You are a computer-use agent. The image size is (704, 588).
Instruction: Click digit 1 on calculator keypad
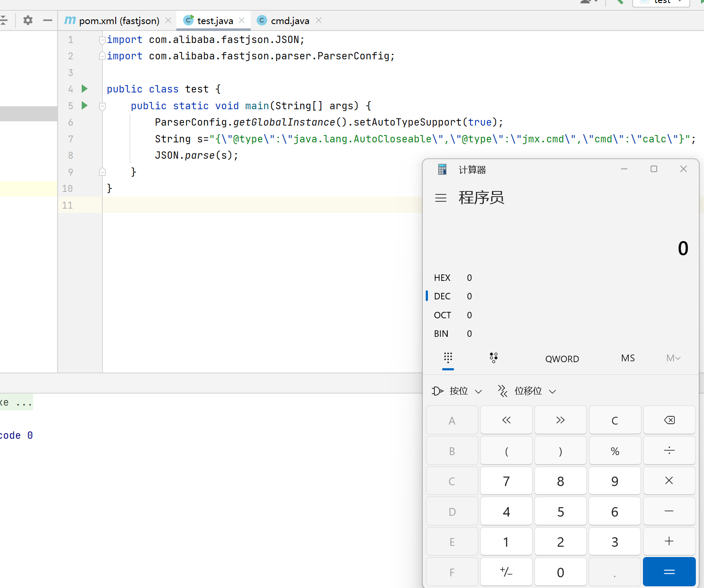point(506,542)
